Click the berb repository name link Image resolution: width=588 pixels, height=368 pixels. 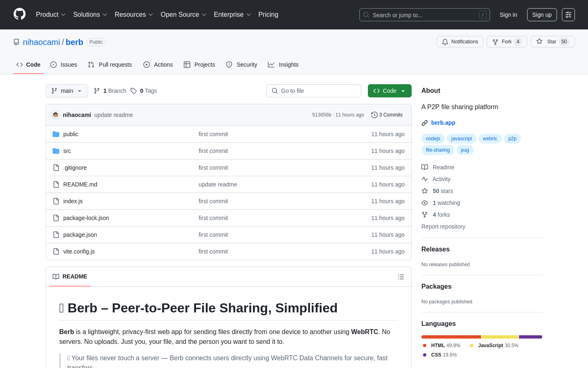click(74, 42)
